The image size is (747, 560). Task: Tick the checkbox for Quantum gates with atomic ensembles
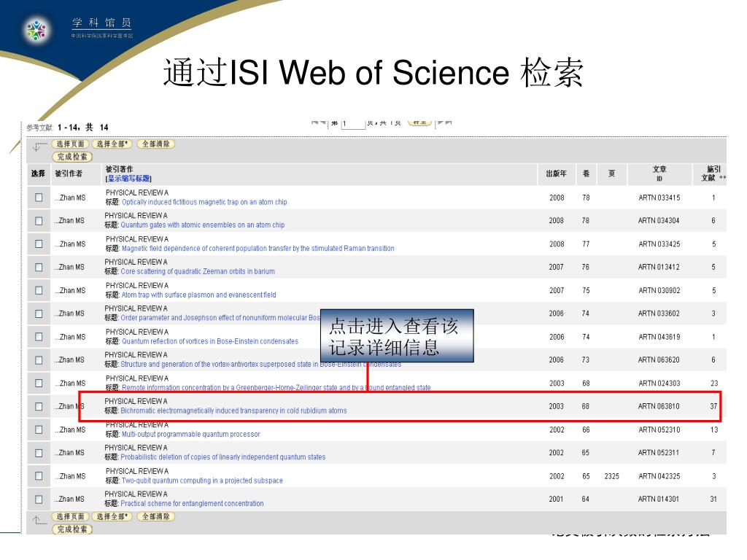click(39, 221)
